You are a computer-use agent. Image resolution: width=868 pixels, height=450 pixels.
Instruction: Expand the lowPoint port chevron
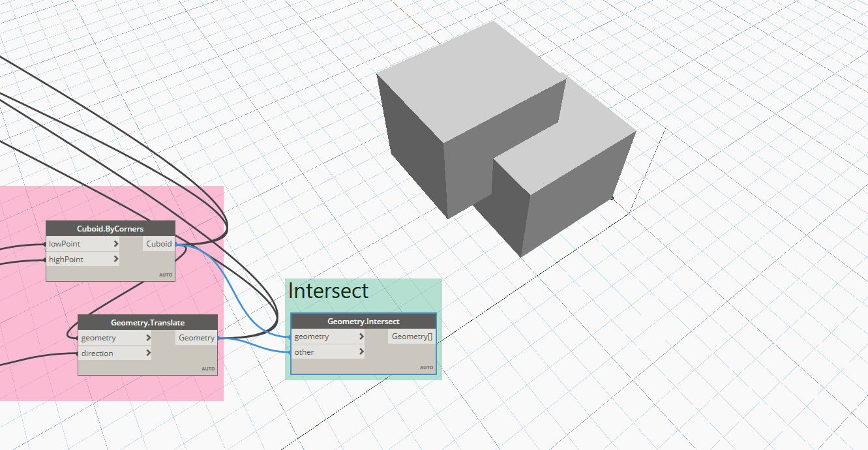115,244
